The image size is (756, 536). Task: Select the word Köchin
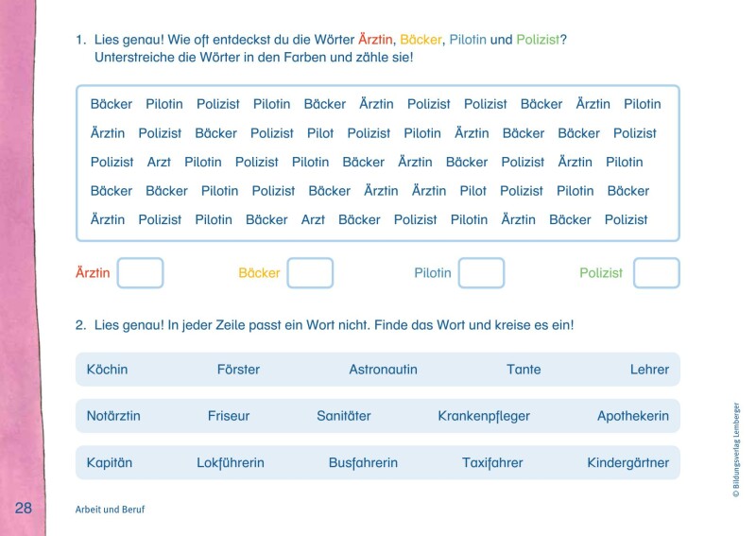point(107,370)
